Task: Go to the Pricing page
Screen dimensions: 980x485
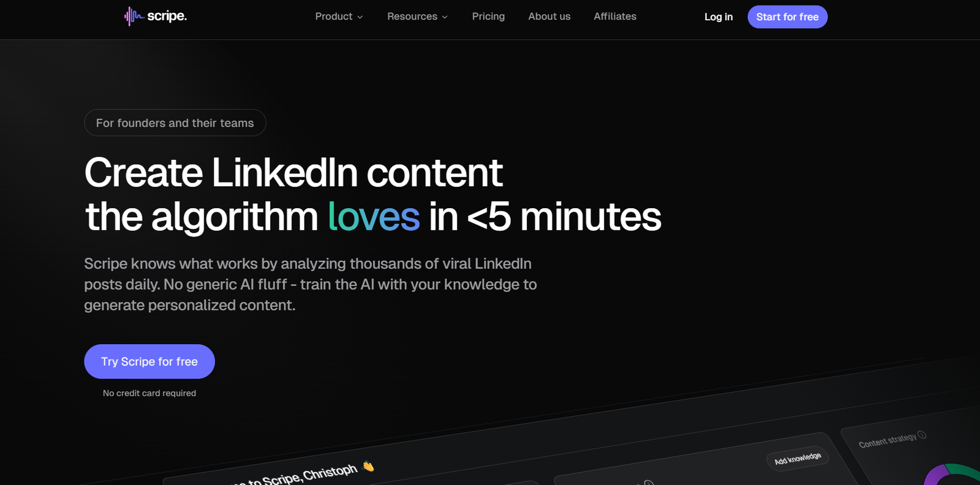Action: point(488,17)
